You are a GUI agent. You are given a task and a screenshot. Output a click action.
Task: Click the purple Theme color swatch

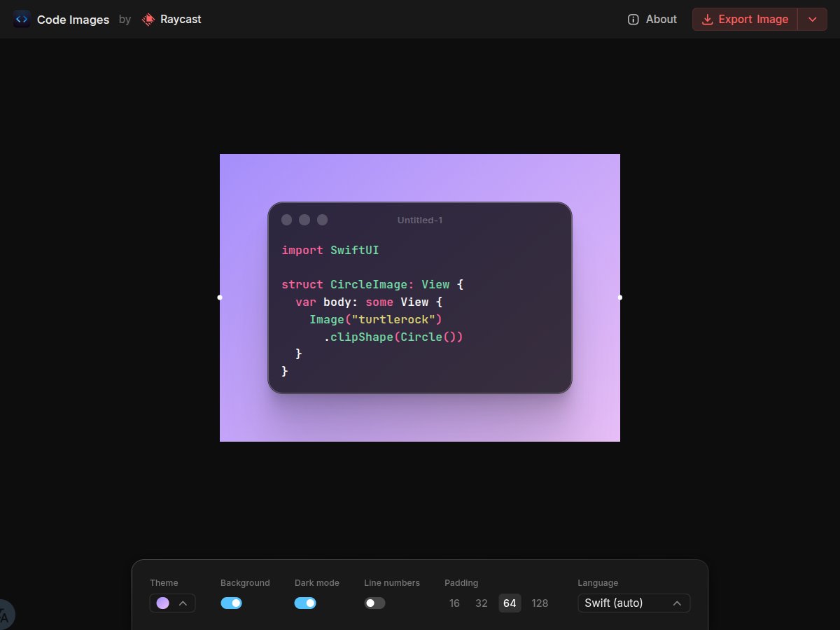162,603
